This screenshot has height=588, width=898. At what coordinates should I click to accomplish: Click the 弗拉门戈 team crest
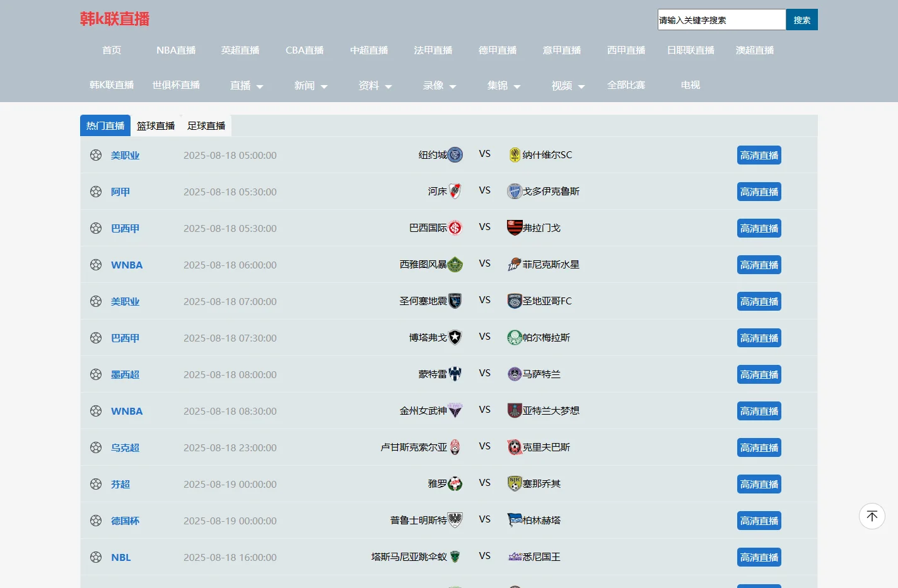[x=515, y=228]
